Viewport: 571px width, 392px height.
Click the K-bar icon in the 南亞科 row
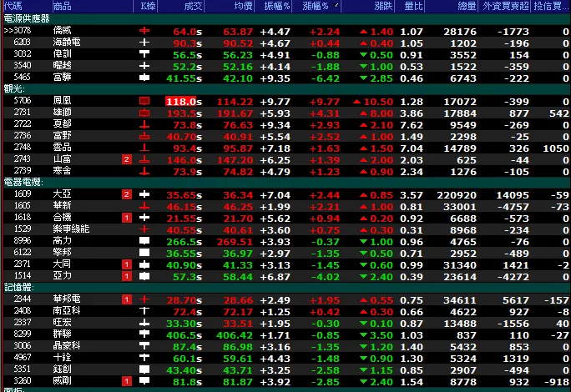(144, 311)
